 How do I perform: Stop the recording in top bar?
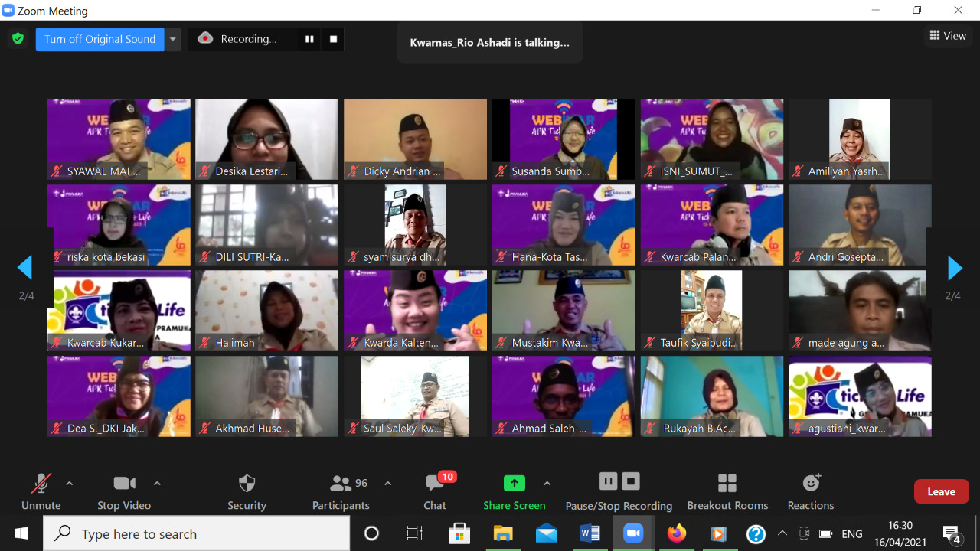333,39
